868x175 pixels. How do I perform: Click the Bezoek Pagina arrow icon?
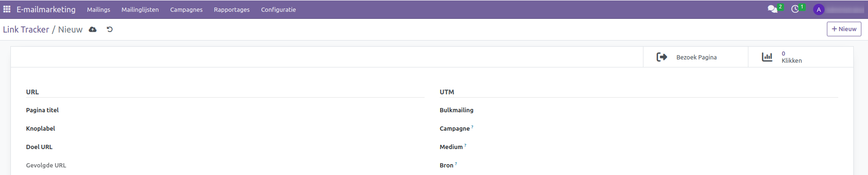click(x=662, y=57)
